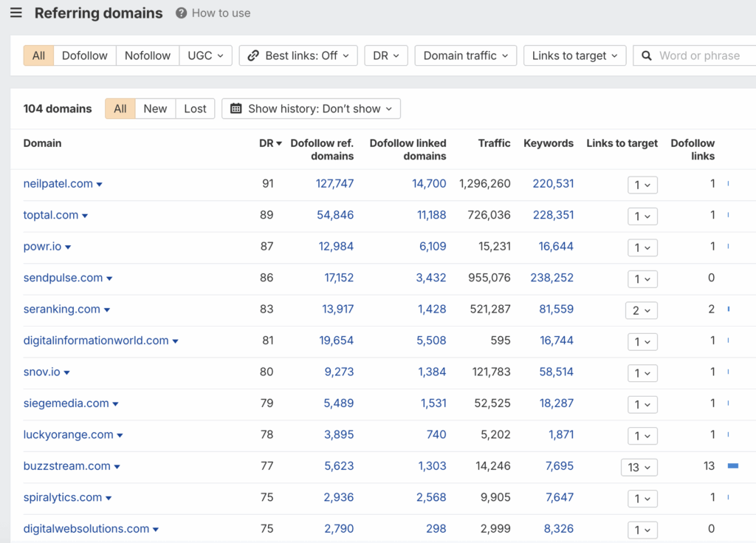The height and width of the screenshot is (543, 756).
Task: Click toptal.com keywords value 228,351
Action: click(553, 215)
